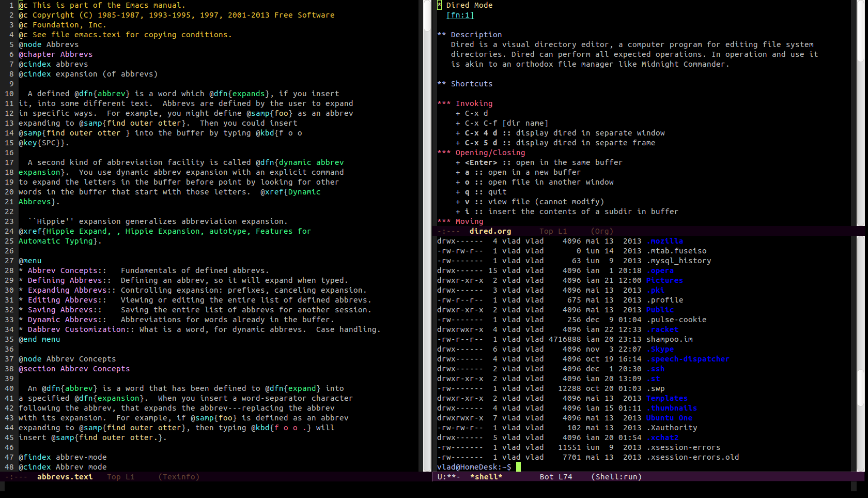Click the *shell* buffer name in mode line

[486, 477]
